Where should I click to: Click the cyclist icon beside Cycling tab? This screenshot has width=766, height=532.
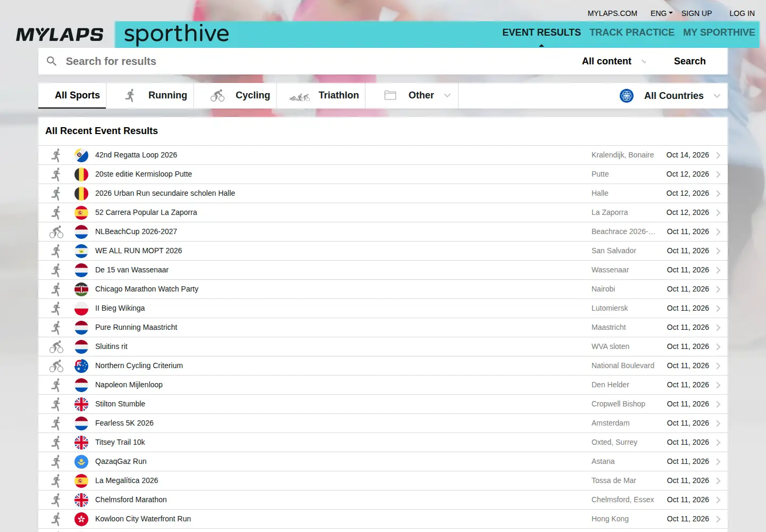(218, 95)
